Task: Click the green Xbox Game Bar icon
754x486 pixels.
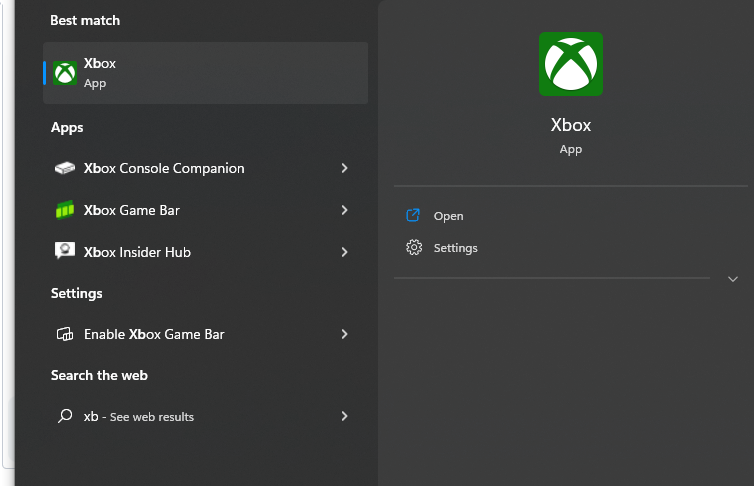Action: pyautogui.click(x=65, y=210)
